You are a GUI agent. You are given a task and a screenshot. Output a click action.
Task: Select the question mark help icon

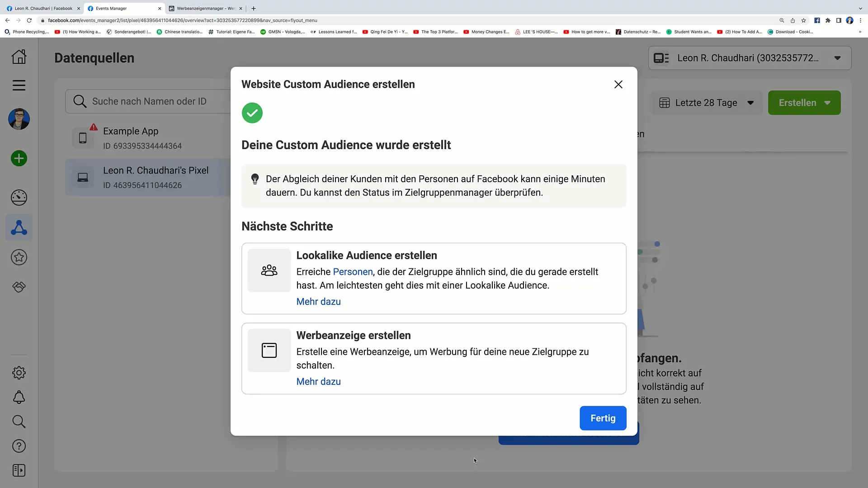coord(19,446)
